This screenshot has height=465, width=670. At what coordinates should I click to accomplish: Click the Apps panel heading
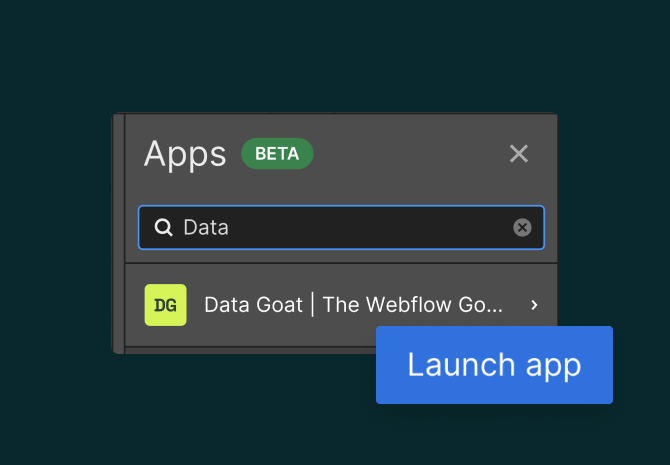point(185,154)
